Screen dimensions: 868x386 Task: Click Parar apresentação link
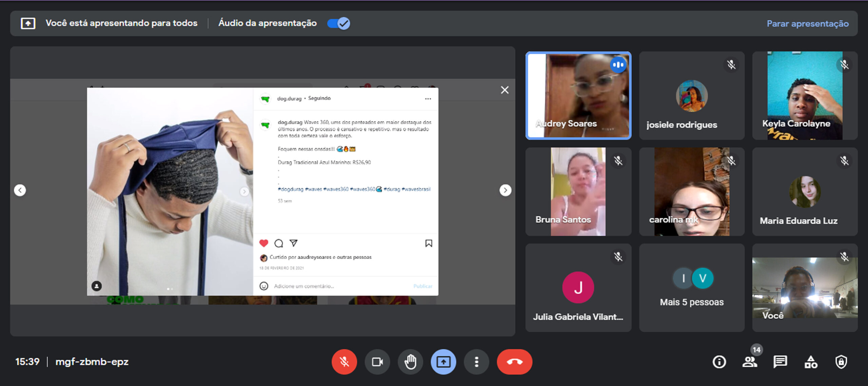pos(808,23)
